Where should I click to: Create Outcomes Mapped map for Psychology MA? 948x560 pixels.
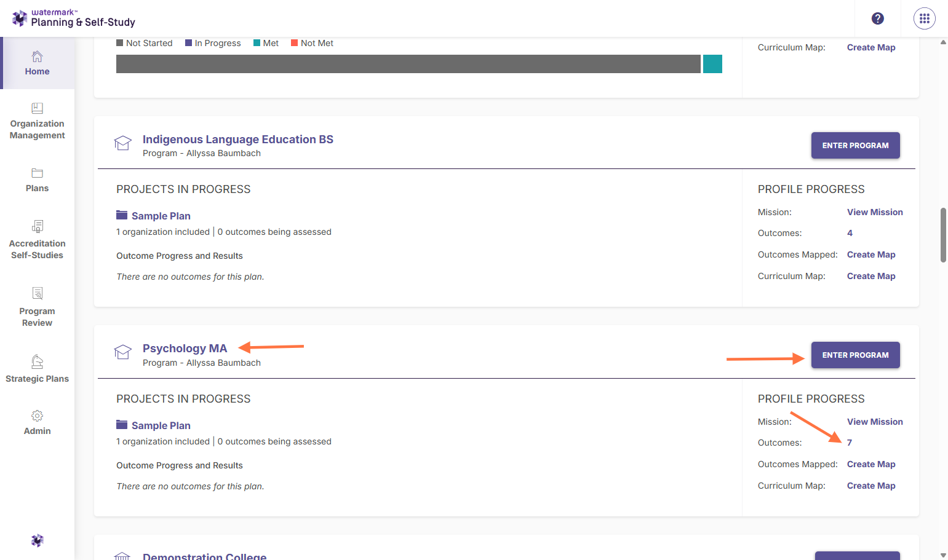pyautogui.click(x=871, y=464)
